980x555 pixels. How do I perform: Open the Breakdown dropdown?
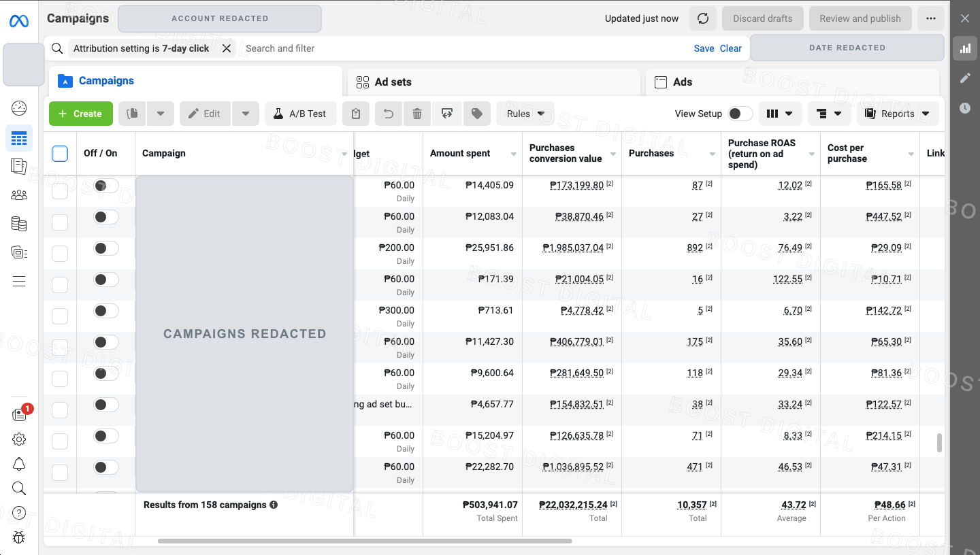coord(830,114)
